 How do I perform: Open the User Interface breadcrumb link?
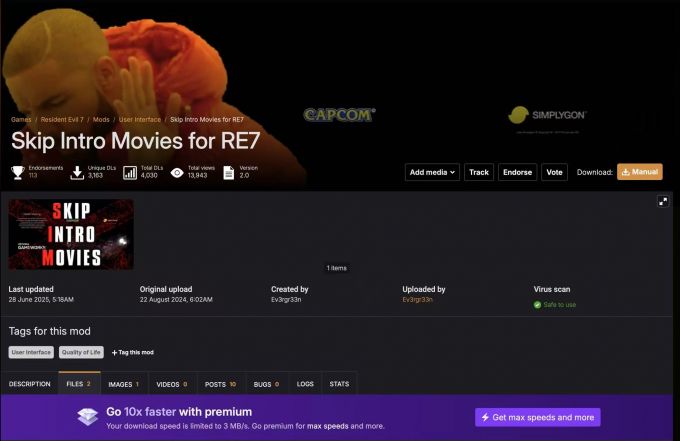pyautogui.click(x=140, y=119)
